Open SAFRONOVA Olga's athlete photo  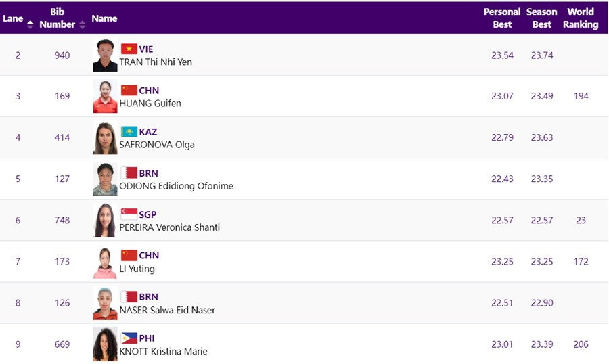[x=105, y=138]
